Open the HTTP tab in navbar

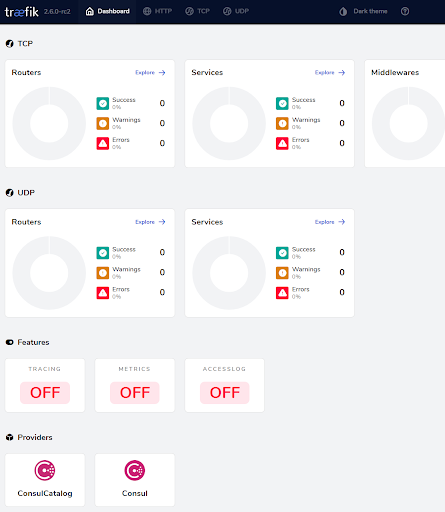pyautogui.click(x=157, y=11)
